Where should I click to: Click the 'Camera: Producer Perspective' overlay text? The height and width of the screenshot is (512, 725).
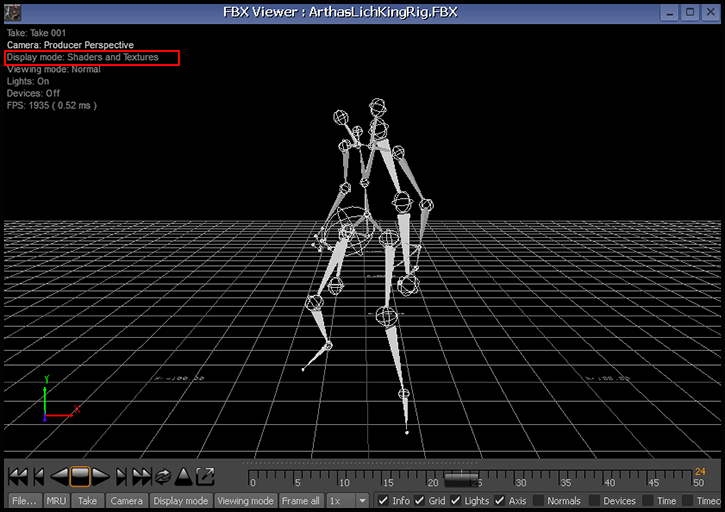pos(70,45)
